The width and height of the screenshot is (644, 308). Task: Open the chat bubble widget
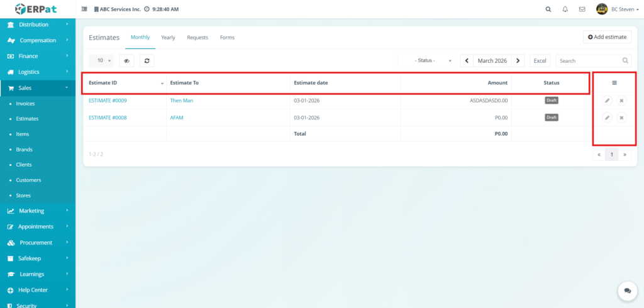[x=627, y=291]
